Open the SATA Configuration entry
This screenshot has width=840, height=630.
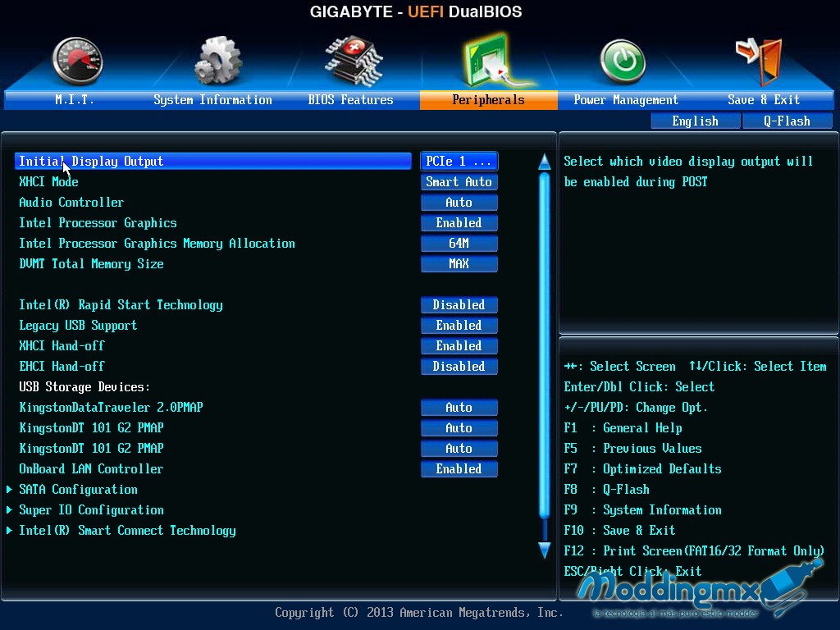[x=78, y=489]
